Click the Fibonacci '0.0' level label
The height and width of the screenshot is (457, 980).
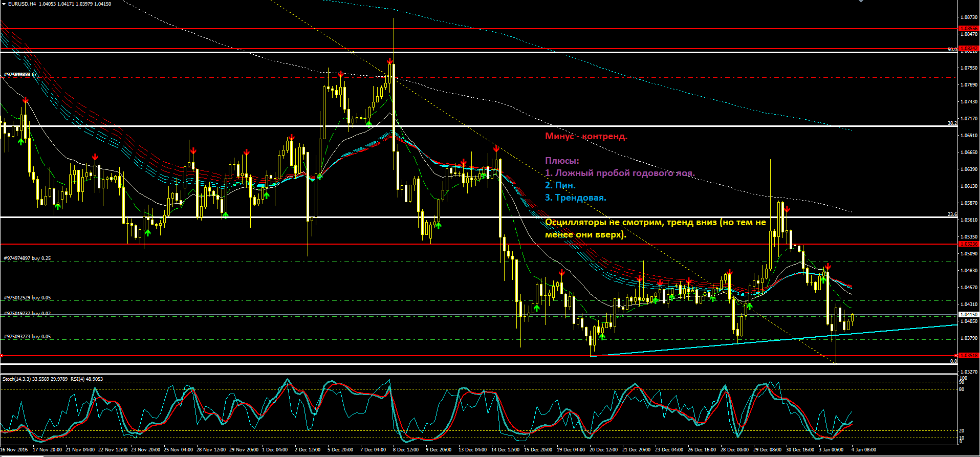(953, 361)
